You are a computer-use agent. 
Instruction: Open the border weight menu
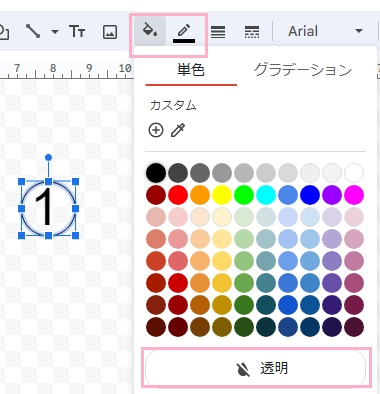pyautogui.click(x=218, y=32)
